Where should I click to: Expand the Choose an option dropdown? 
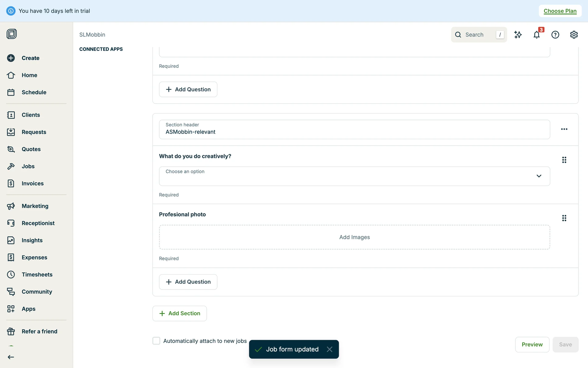tap(354, 176)
